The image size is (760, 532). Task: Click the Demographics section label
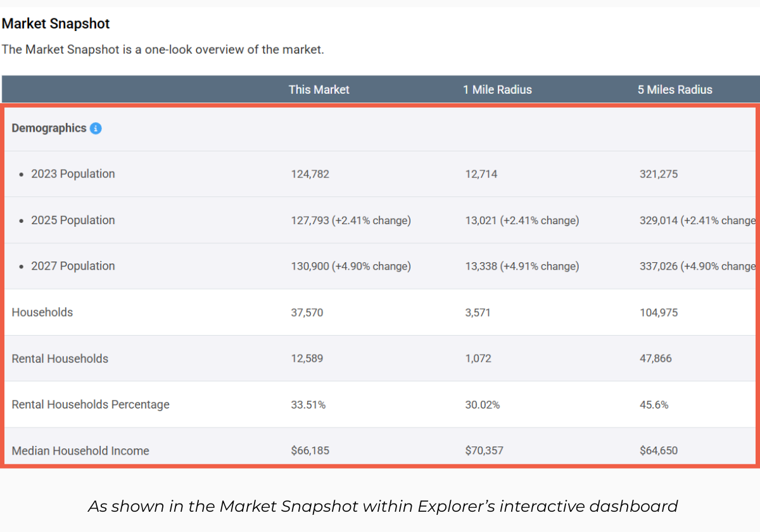pyautogui.click(x=49, y=128)
